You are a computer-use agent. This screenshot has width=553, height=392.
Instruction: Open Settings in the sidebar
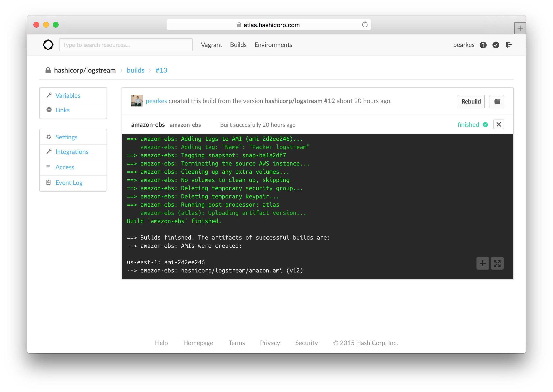66,137
